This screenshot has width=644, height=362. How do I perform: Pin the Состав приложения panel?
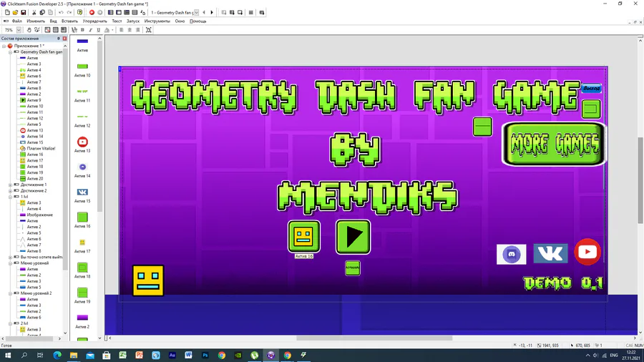tap(59, 38)
